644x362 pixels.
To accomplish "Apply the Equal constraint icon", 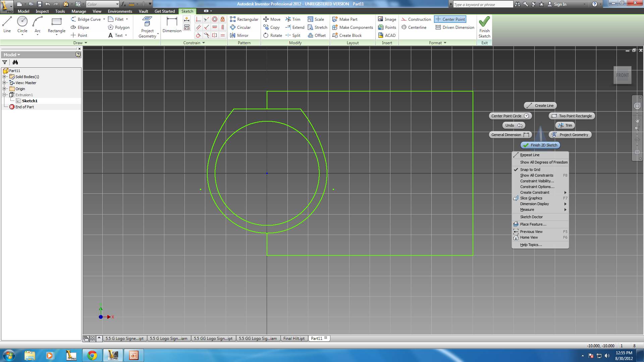I will pyautogui.click(x=222, y=35).
